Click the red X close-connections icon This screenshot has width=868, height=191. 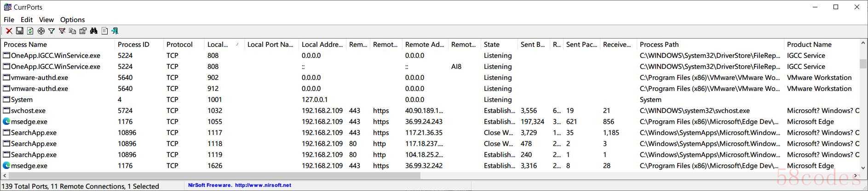coord(9,31)
